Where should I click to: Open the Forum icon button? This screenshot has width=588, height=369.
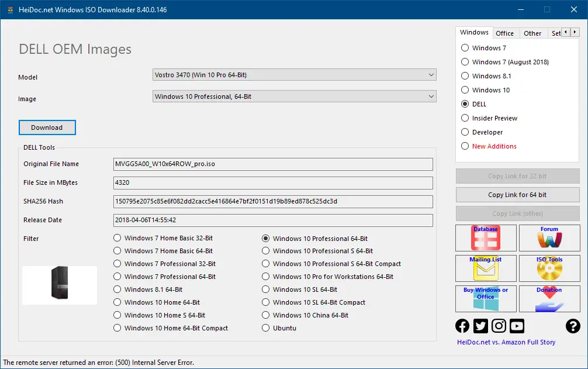tap(549, 238)
